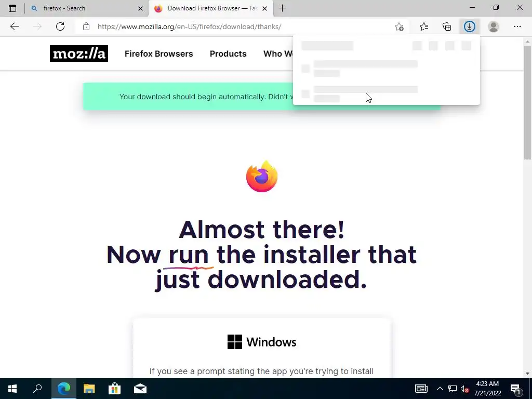This screenshot has width=532, height=399.
Task: Open the user profile avatar
Action: (x=494, y=26)
